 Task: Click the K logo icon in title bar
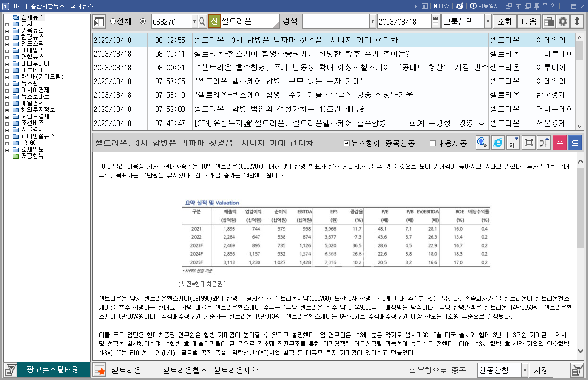pyautogui.click(x=460, y=6)
